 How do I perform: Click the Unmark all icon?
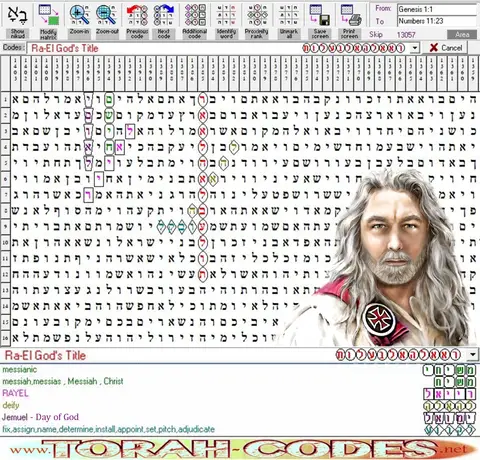tap(288, 15)
